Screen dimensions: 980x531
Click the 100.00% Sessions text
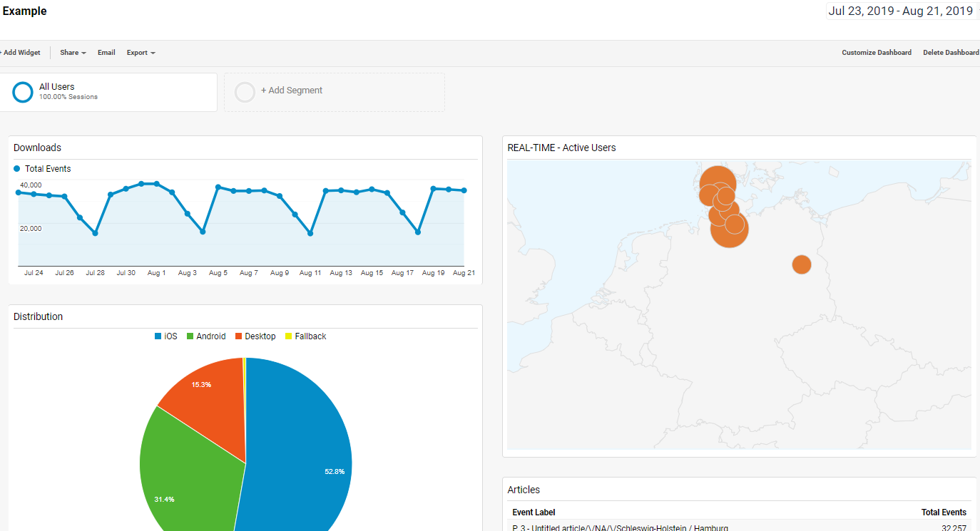(68, 97)
